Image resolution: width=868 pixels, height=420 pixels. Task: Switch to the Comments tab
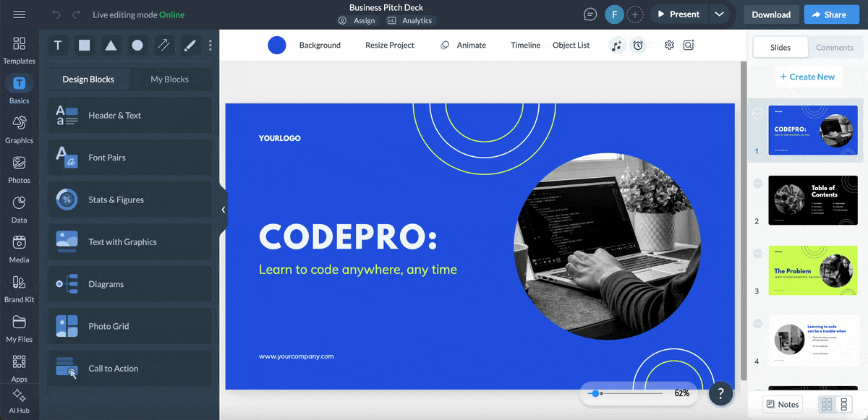(834, 48)
